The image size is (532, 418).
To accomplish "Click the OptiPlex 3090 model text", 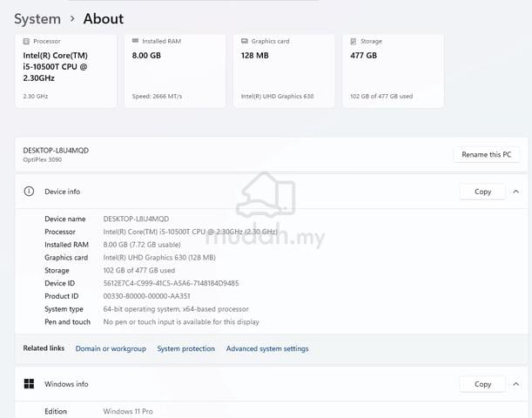I will click(x=43, y=159).
